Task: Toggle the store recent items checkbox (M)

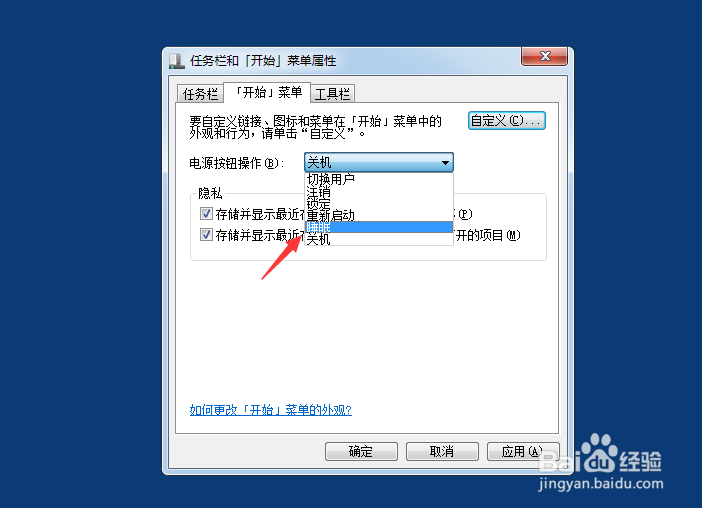Action: 206,235
